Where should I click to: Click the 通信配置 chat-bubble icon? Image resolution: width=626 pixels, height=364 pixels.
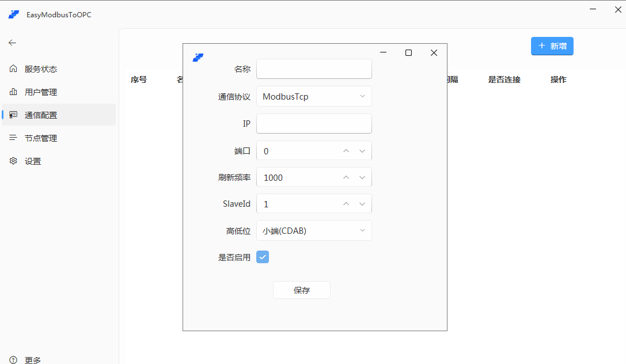coord(13,115)
